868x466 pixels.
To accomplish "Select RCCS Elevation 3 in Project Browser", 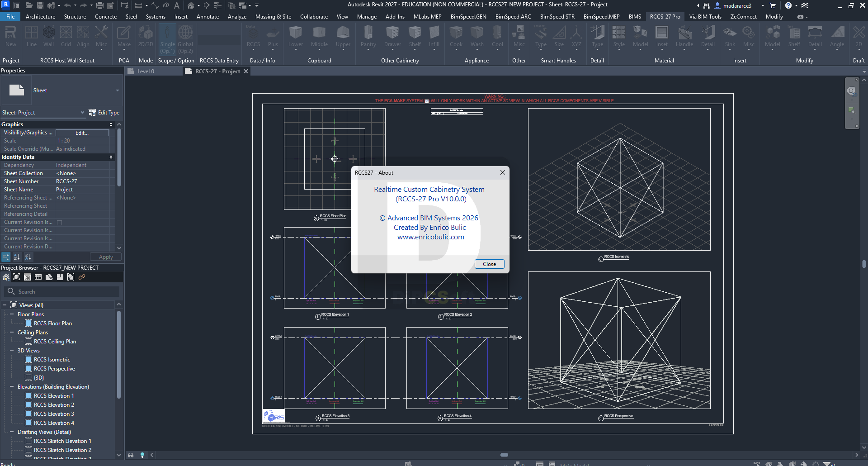I will tap(54, 414).
